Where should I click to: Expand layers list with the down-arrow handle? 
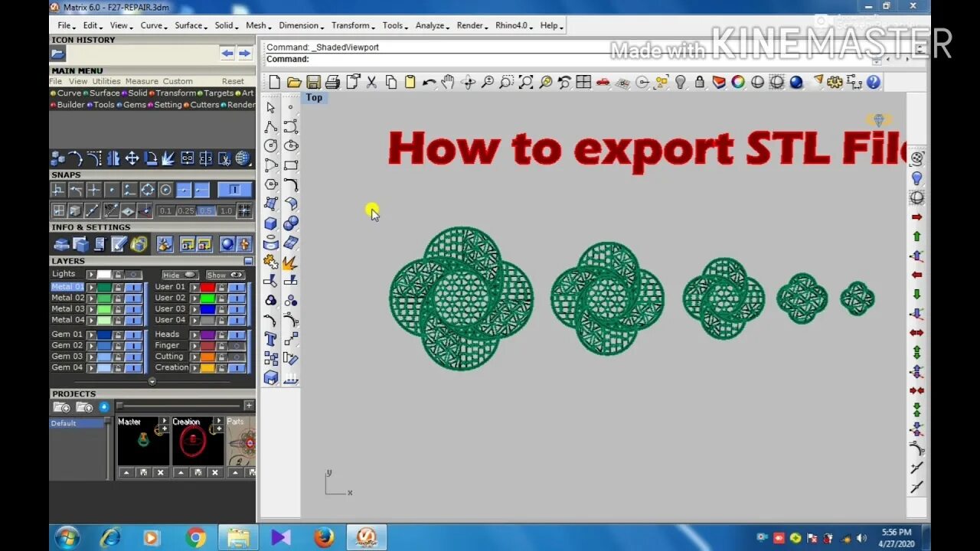coord(152,381)
